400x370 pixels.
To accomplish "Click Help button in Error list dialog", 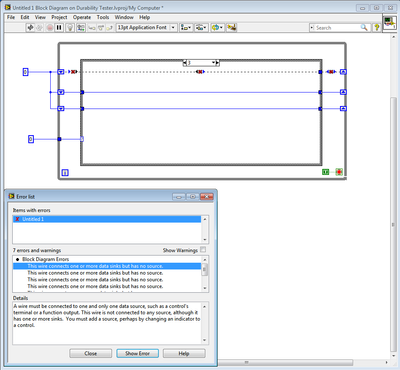I will point(184,353).
